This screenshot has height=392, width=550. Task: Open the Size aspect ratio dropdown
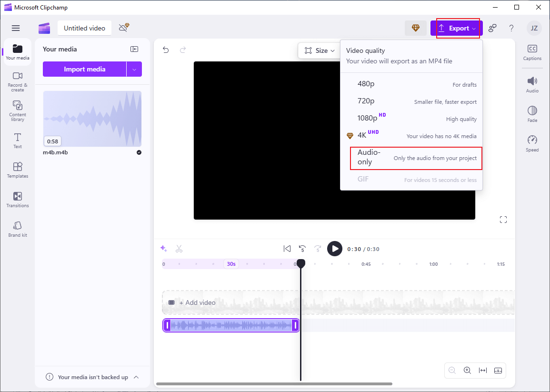pos(319,50)
